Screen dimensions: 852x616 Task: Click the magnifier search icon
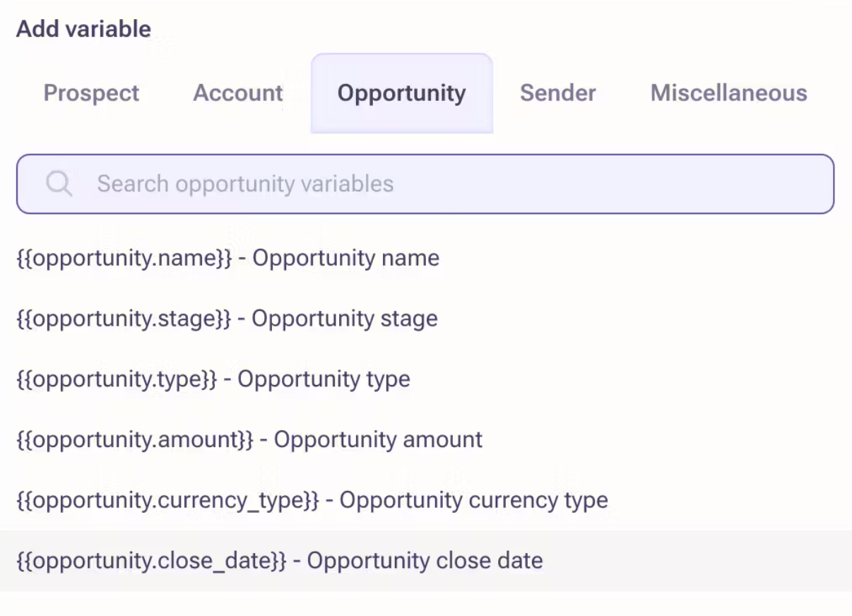59,184
